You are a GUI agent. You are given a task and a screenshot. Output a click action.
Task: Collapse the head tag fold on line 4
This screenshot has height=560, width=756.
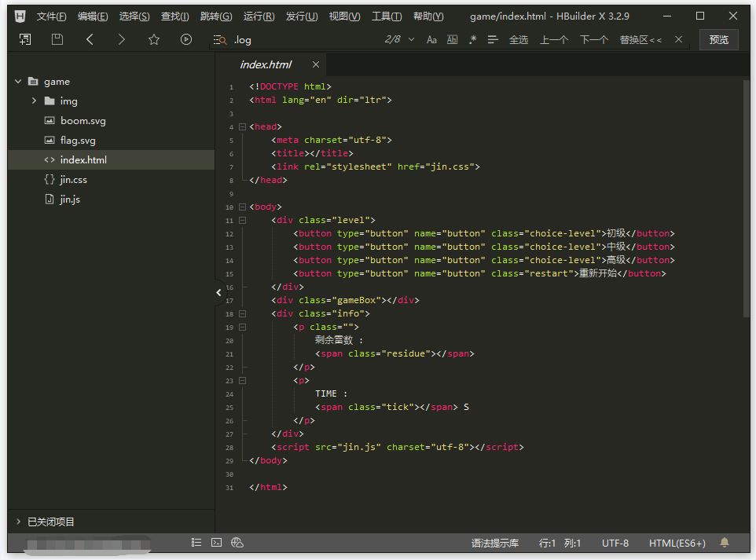[x=242, y=126]
